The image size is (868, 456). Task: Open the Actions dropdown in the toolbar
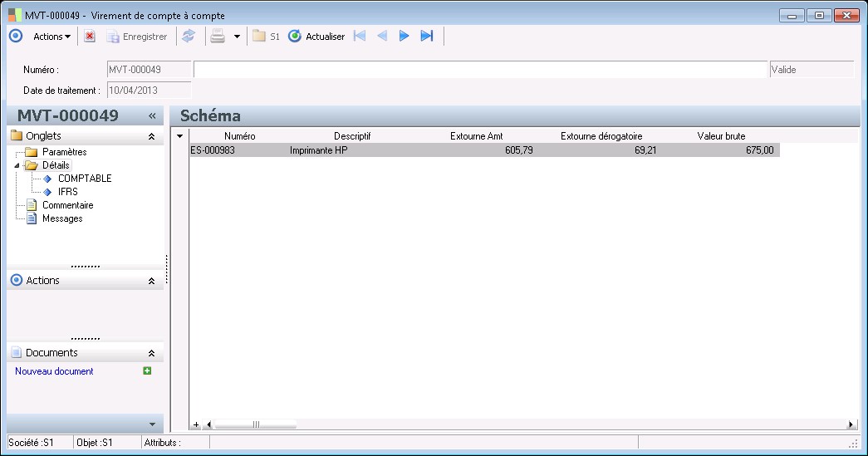click(x=52, y=37)
